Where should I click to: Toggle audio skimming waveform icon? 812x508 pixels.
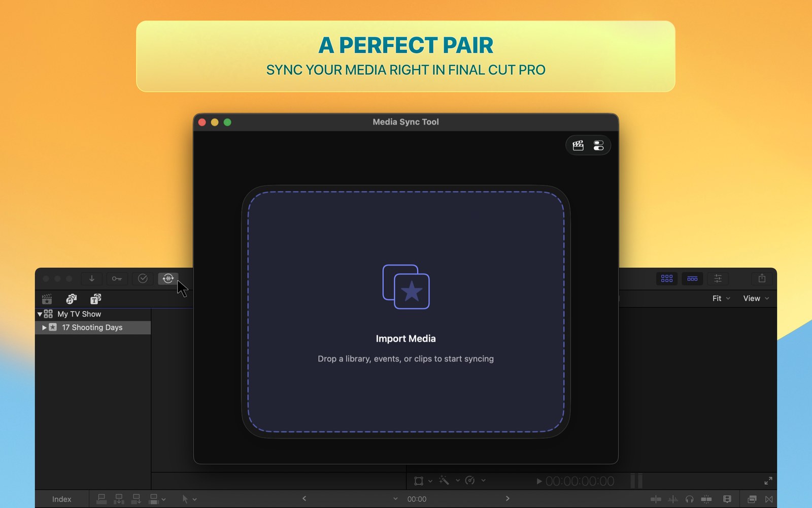coord(673,499)
